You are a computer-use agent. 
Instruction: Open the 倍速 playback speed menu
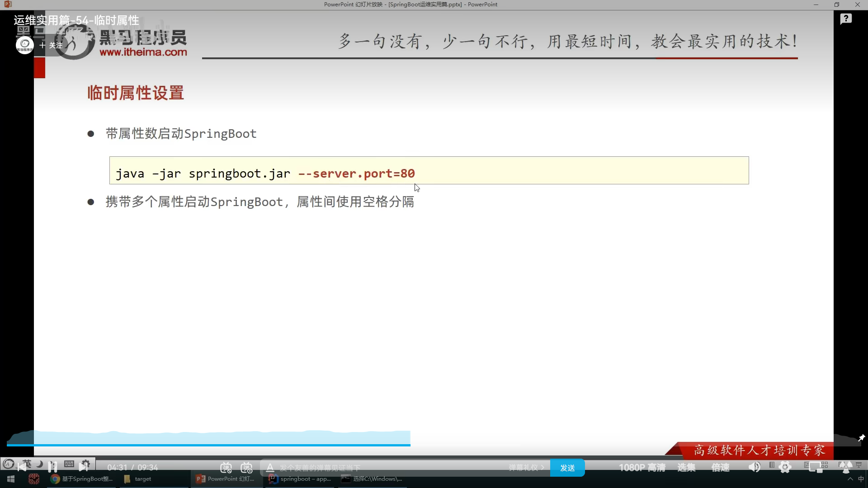[720, 468]
